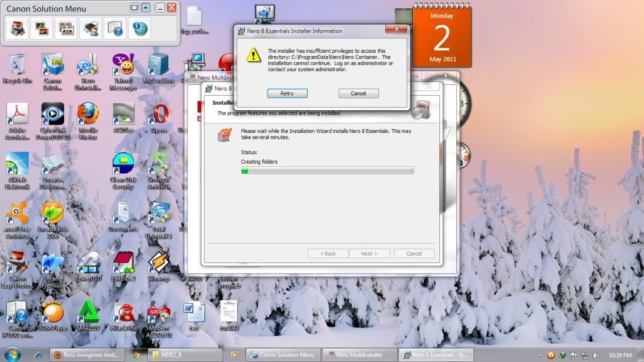Open Canon Solution Menu manual help icon
Image resolution: width=644 pixels, height=362 pixels.
115,29
